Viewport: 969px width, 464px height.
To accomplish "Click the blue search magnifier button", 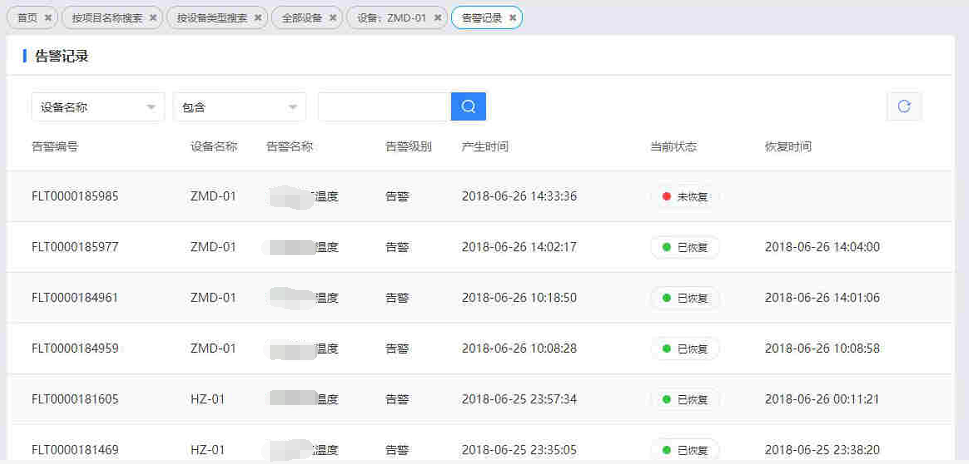I will coord(468,107).
